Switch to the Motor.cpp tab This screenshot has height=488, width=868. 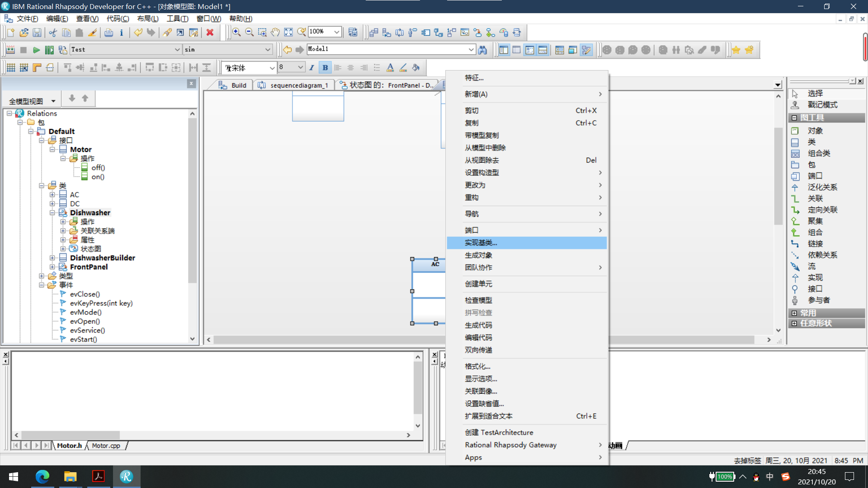click(106, 446)
